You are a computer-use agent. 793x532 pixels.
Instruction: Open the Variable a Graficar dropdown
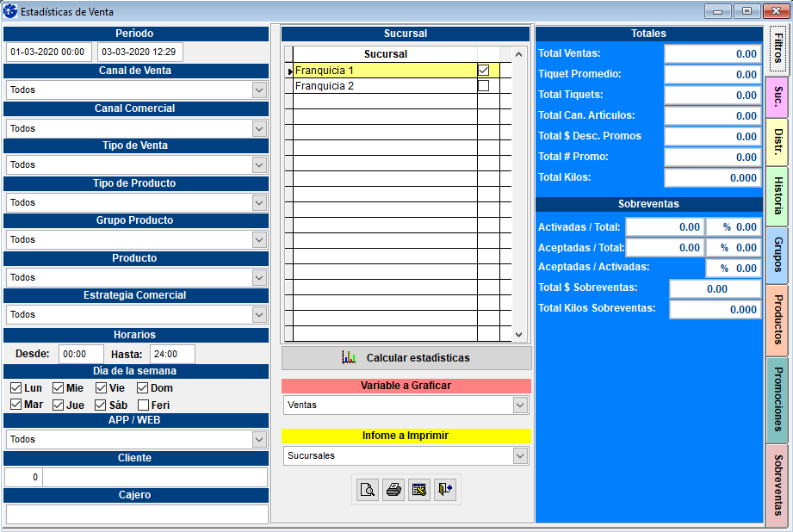tap(519, 405)
